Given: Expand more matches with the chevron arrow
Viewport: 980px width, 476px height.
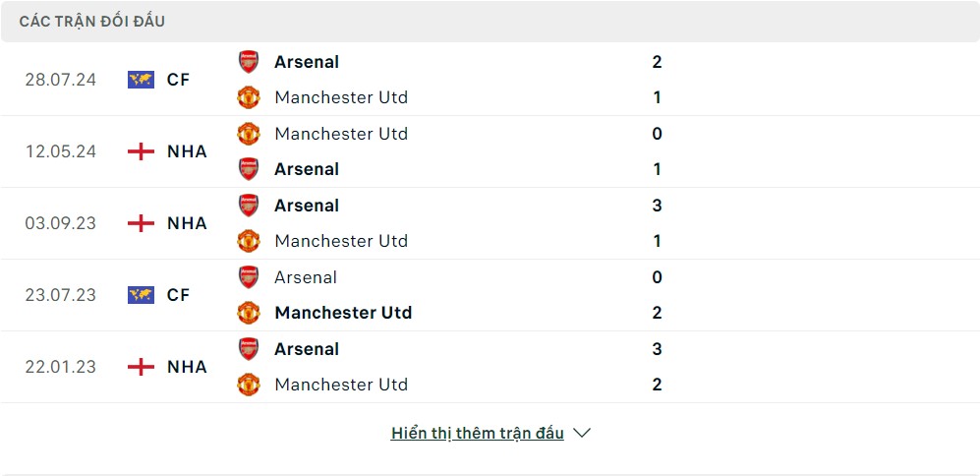Looking at the screenshot, I should pyautogui.click(x=582, y=433).
